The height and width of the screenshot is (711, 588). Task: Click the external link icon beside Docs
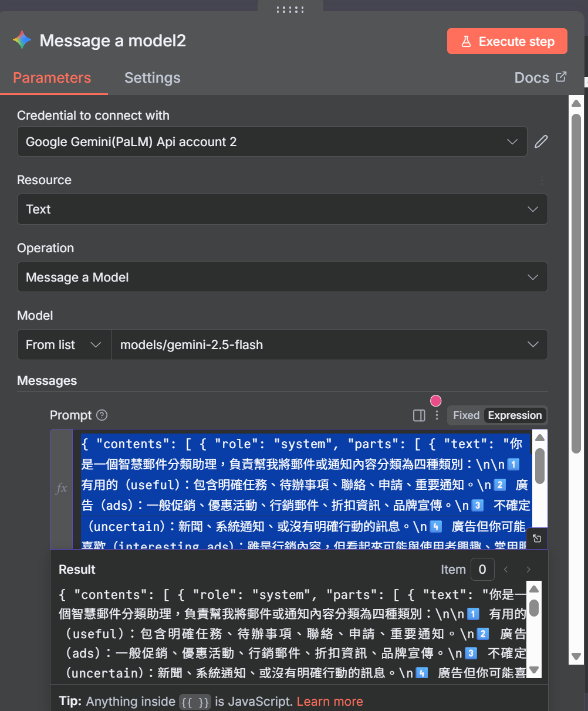561,77
